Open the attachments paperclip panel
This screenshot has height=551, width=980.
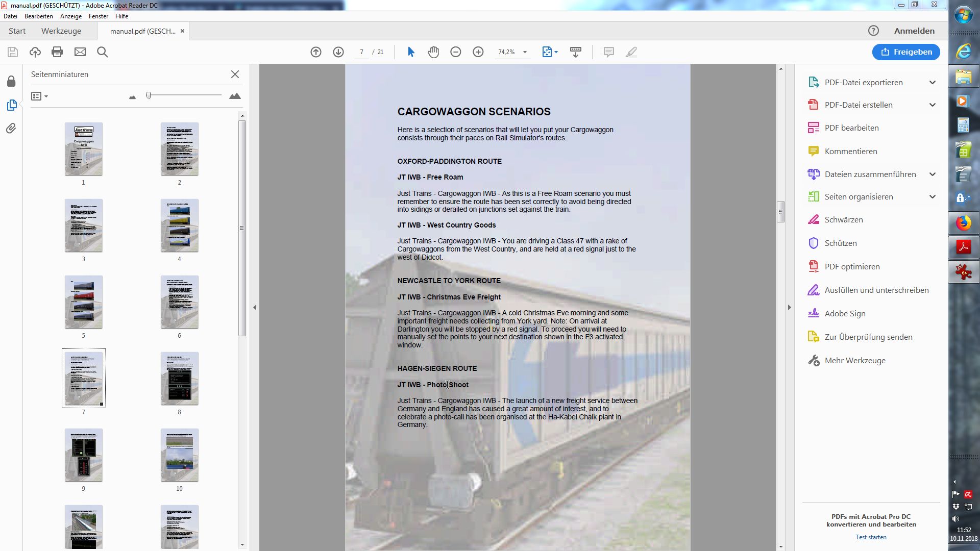point(11,128)
